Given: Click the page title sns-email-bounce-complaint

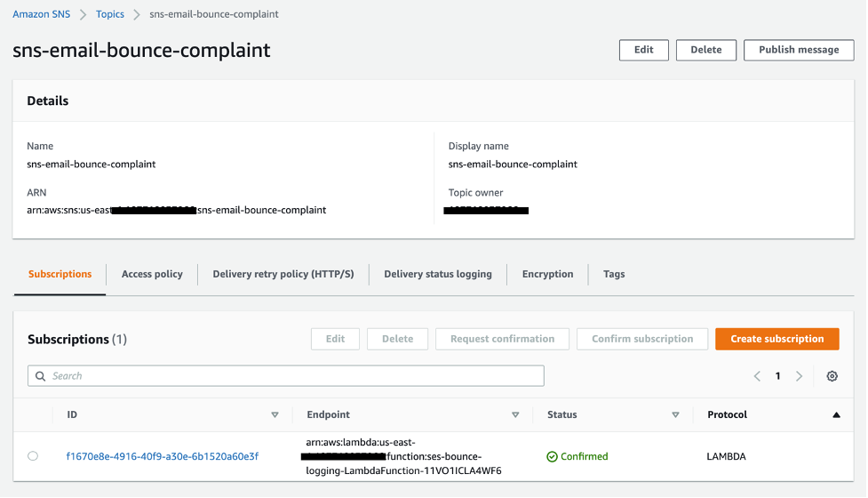Looking at the screenshot, I should [x=141, y=51].
